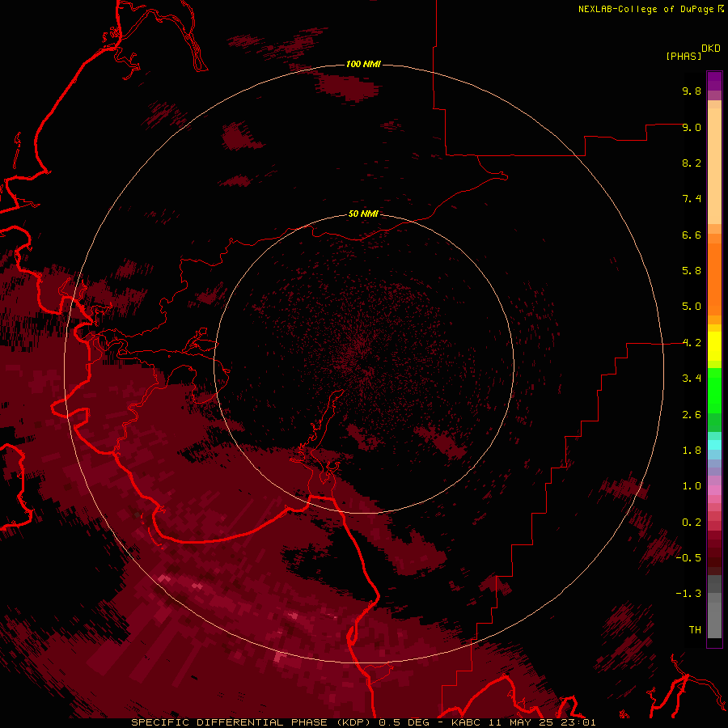This screenshot has width=728, height=728.
Task: Click the 1.0 value on color scale
Action: click(692, 486)
